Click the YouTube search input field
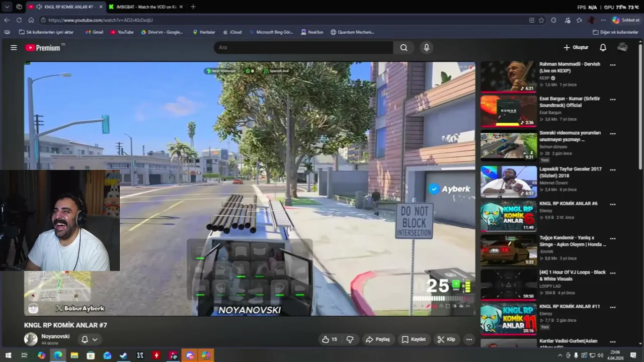 tap(303, 48)
